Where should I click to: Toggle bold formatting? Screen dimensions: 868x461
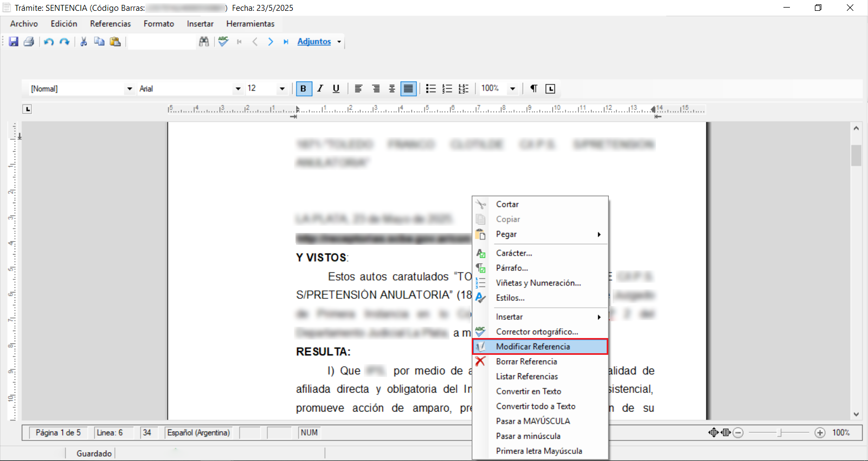[x=304, y=89]
